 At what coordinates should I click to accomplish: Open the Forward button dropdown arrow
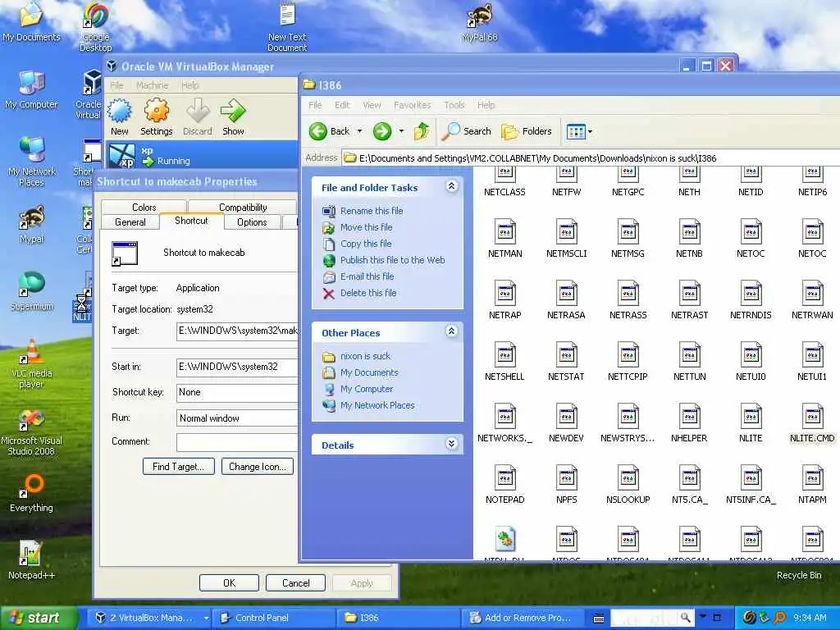pyautogui.click(x=401, y=131)
